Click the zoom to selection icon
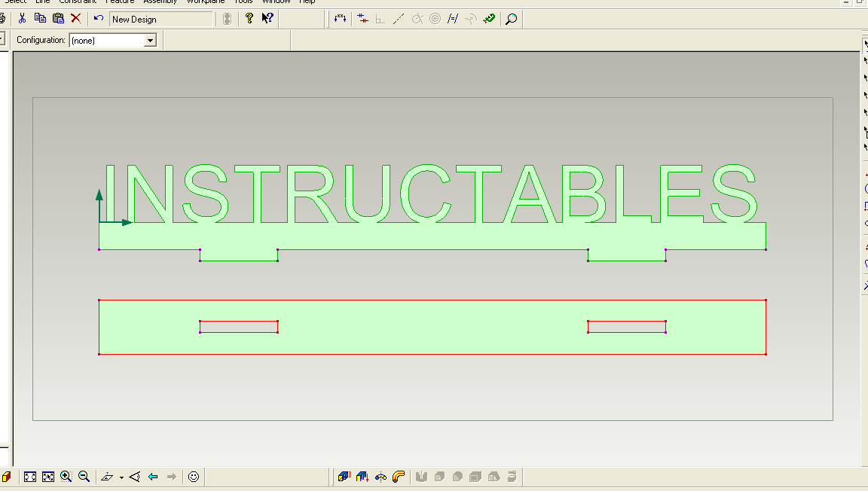868x491 pixels. (48, 477)
